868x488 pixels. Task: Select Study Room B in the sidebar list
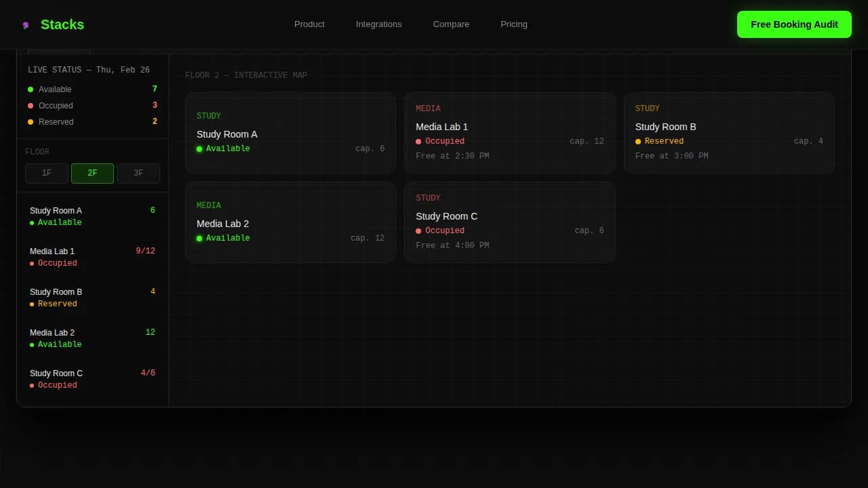coord(92,298)
